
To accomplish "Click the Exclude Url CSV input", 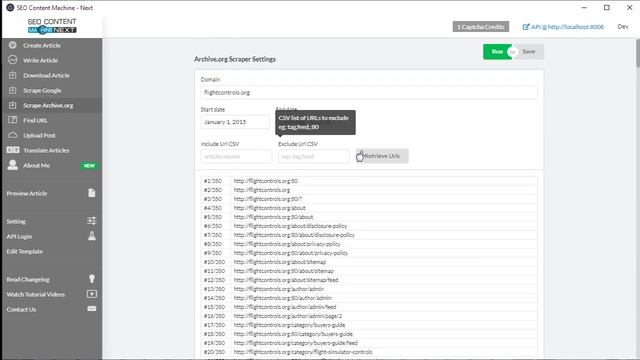I will pos(313,156).
